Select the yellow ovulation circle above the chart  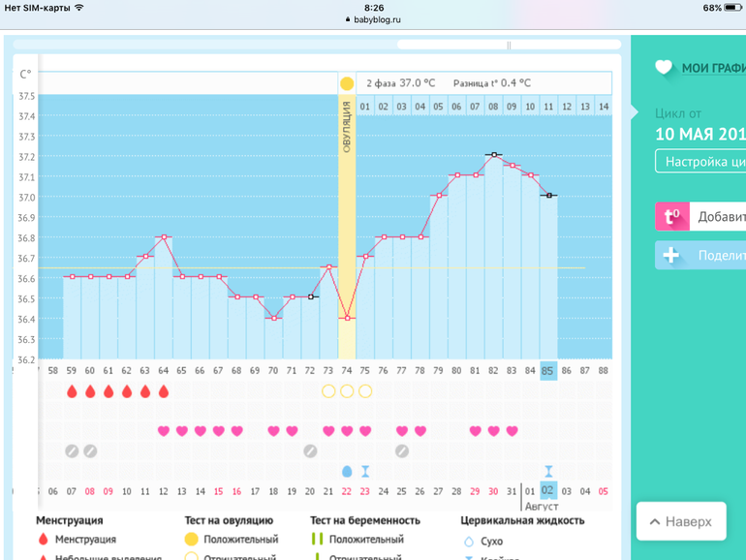point(347,83)
